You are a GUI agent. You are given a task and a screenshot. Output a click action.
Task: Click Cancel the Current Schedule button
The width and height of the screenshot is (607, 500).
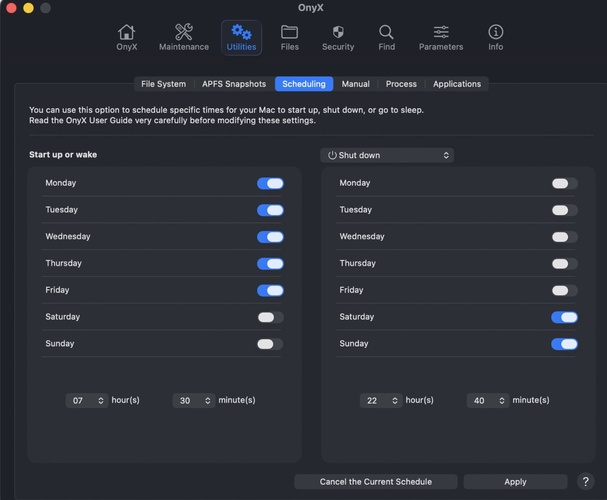pyautogui.click(x=376, y=482)
